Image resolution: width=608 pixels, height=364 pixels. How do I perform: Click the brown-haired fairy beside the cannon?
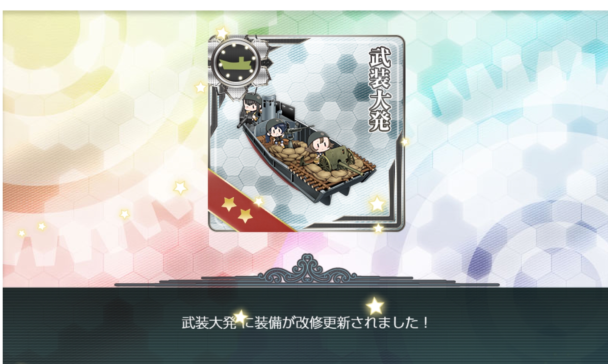pyautogui.click(x=318, y=144)
